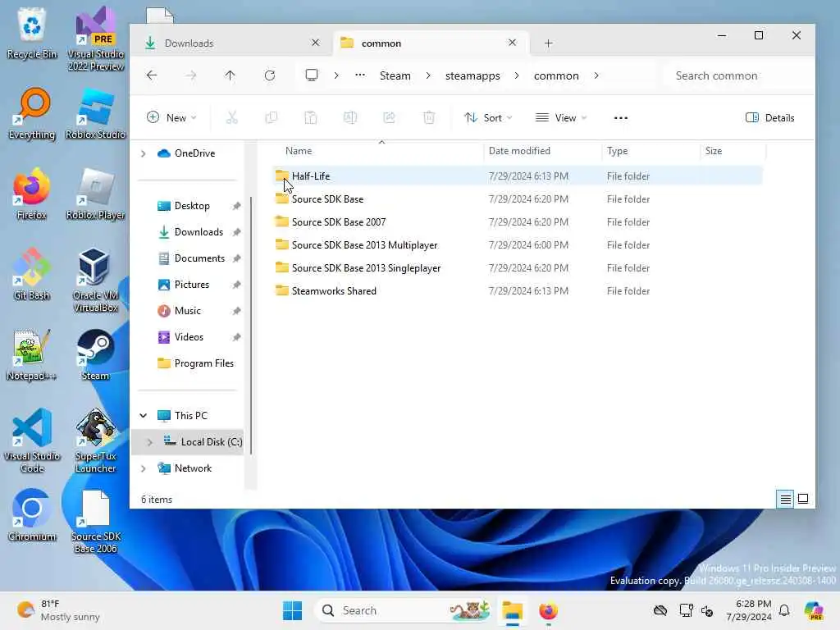Click the Cut scissors icon in toolbar
The width and height of the screenshot is (840, 630).
pyautogui.click(x=231, y=118)
